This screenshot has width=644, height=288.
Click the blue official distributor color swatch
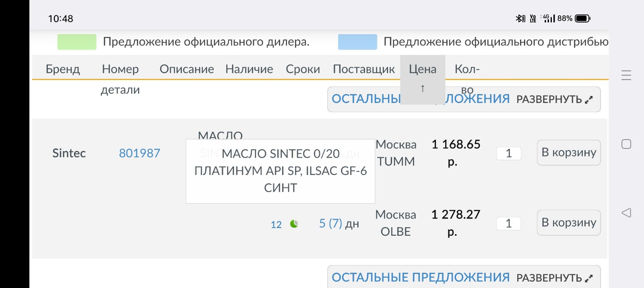pyautogui.click(x=357, y=42)
